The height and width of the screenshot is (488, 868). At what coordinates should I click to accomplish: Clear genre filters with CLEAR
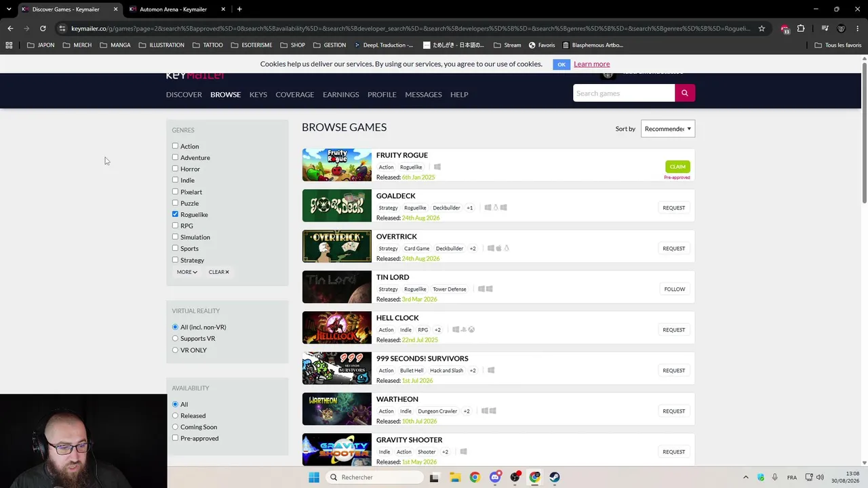coord(218,272)
